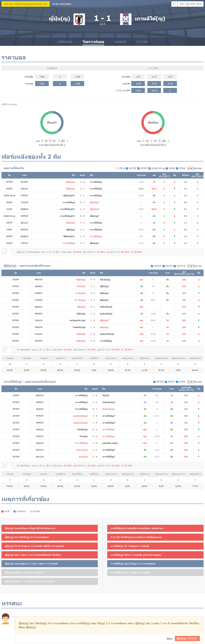Image resolution: width=205 pixels, height=644 pixels.
Task: Click the 'ครึ่งแรก' first-half column header
Action: click(185, 175)
